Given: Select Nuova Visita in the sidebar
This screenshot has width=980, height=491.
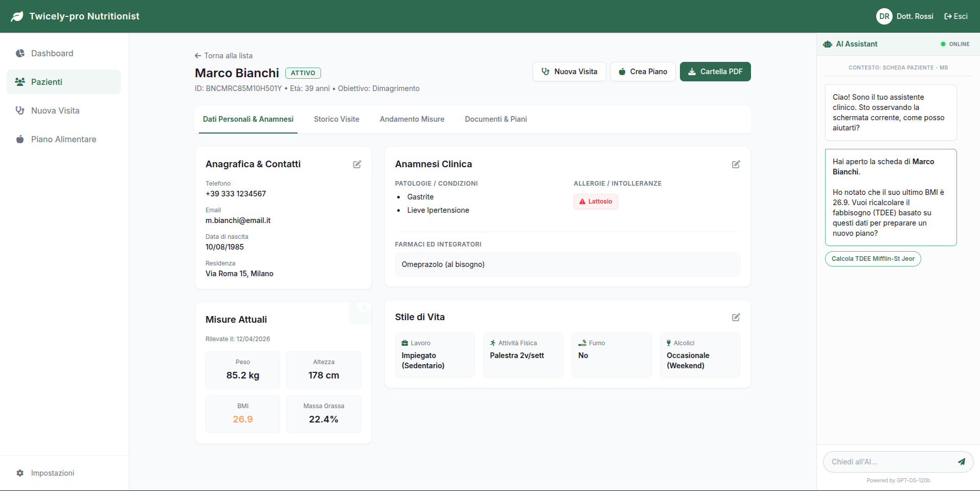Looking at the screenshot, I should click(x=55, y=110).
